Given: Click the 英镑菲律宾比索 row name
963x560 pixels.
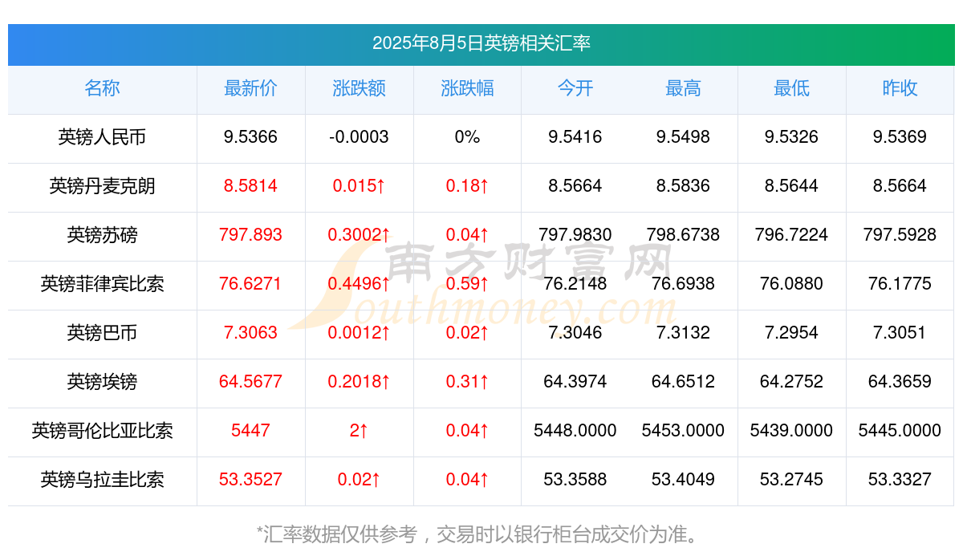Looking at the screenshot, I should (102, 284).
